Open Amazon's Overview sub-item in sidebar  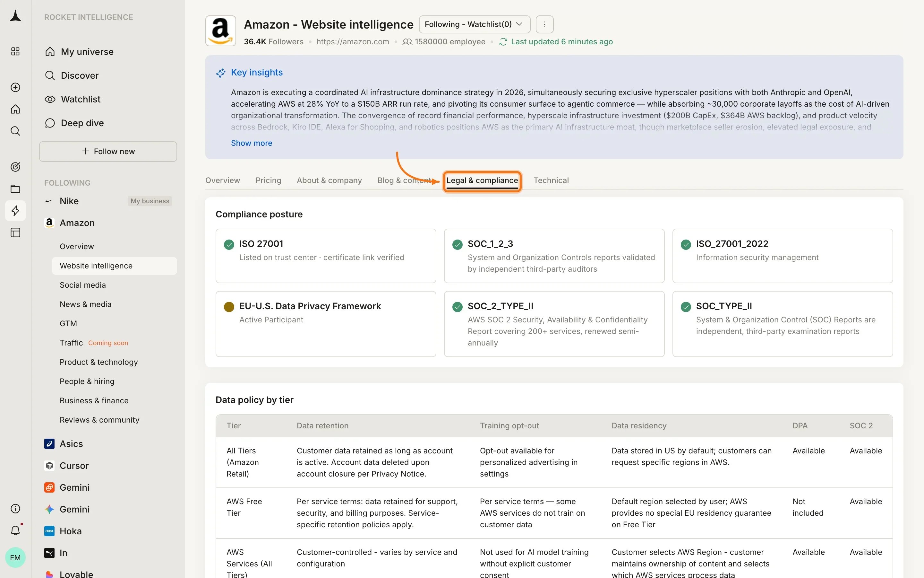(76, 247)
